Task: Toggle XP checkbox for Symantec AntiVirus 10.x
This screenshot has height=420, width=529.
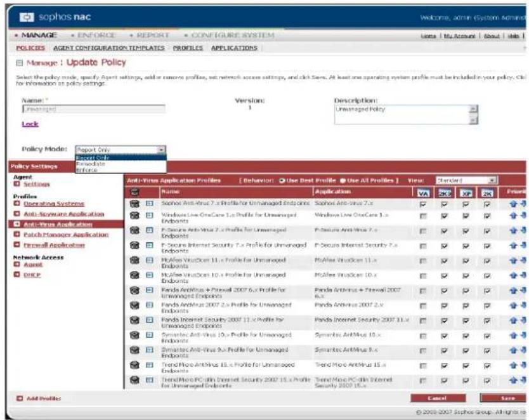Action: 466,336
